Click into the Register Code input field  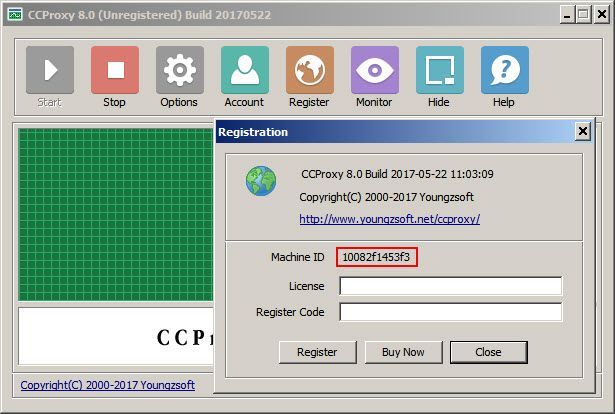click(x=451, y=312)
